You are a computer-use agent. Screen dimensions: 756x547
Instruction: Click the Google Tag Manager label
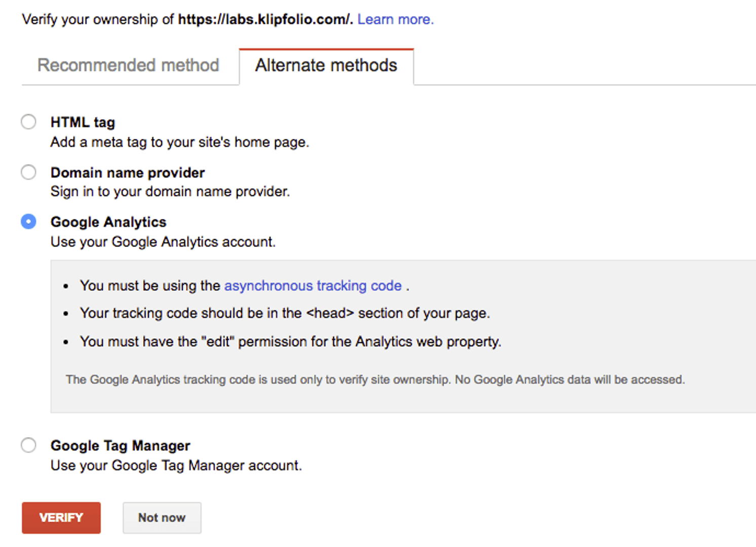click(x=121, y=446)
